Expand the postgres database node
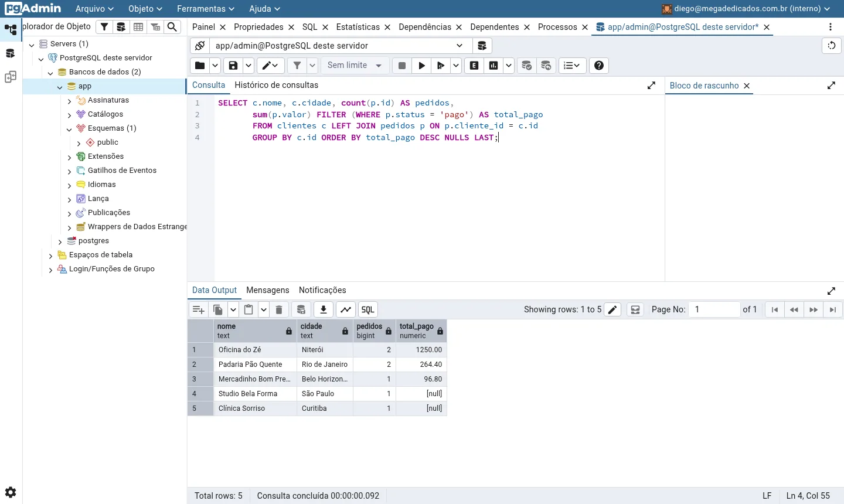Image resolution: width=844 pixels, height=504 pixels. click(60, 241)
